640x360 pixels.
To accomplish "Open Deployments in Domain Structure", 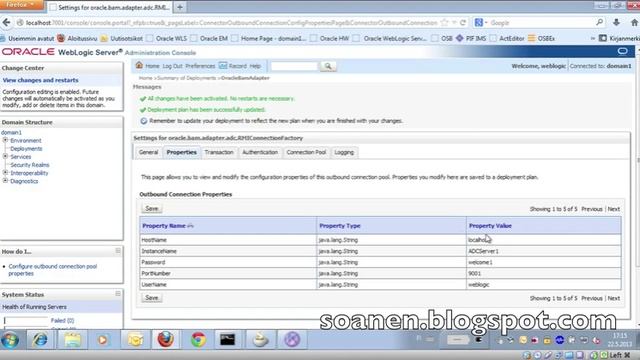I will coord(26,149).
